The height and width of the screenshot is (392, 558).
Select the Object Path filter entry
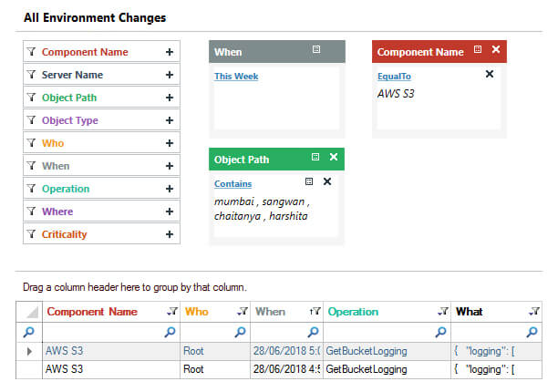(101, 98)
